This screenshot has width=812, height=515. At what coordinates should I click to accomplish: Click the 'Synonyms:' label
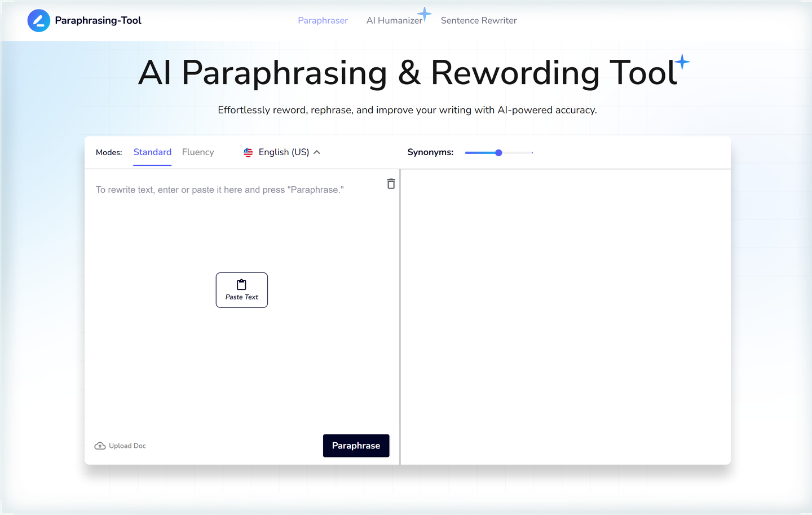tap(430, 152)
